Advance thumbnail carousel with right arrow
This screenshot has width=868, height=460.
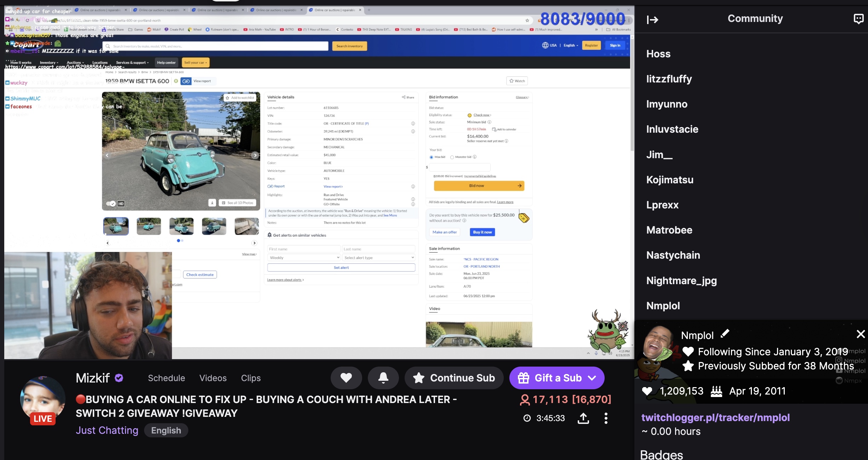pos(254,243)
